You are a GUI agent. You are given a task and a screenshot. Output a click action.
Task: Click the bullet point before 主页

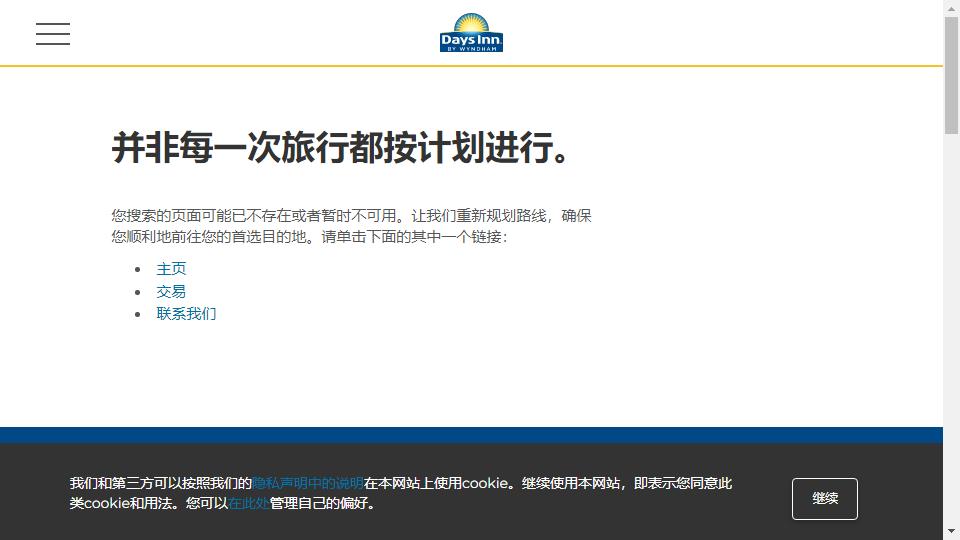[139, 269]
